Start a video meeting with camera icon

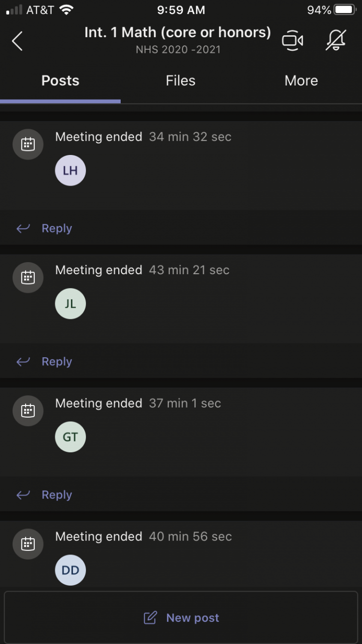click(293, 41)
